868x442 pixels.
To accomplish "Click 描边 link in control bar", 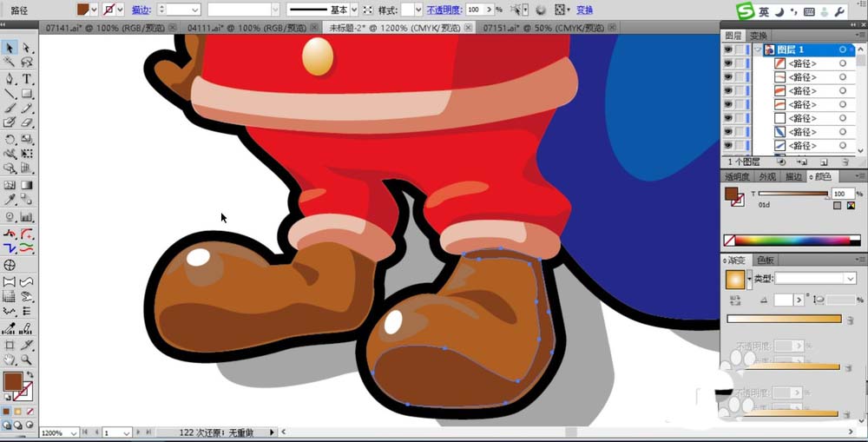I will click(x=141, y=10).
